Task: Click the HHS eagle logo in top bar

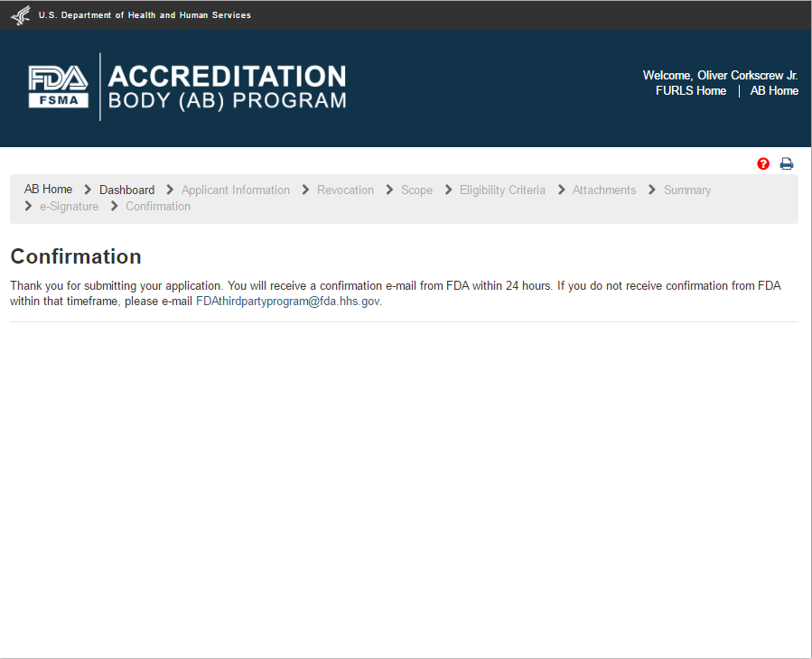Action: (x=21, y=15)
